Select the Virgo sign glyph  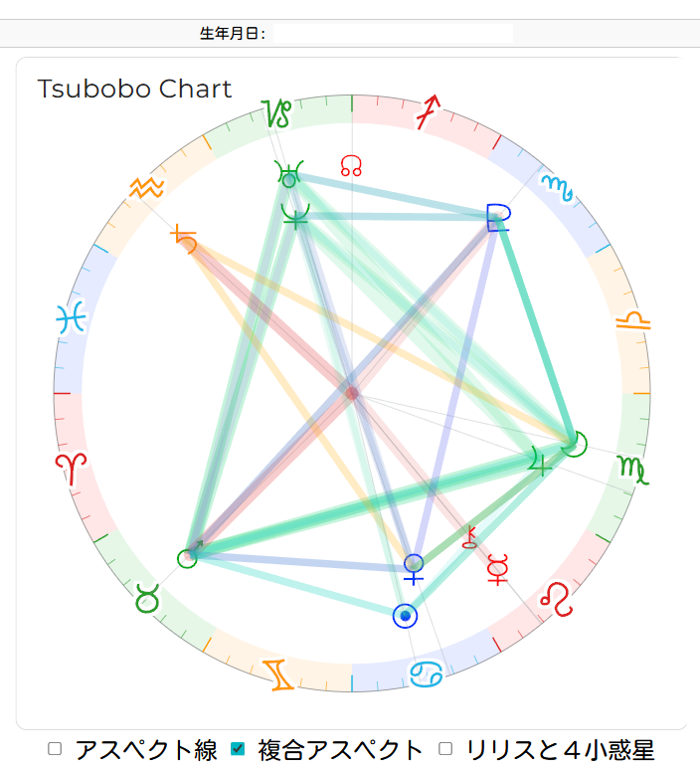click(632, 468)
